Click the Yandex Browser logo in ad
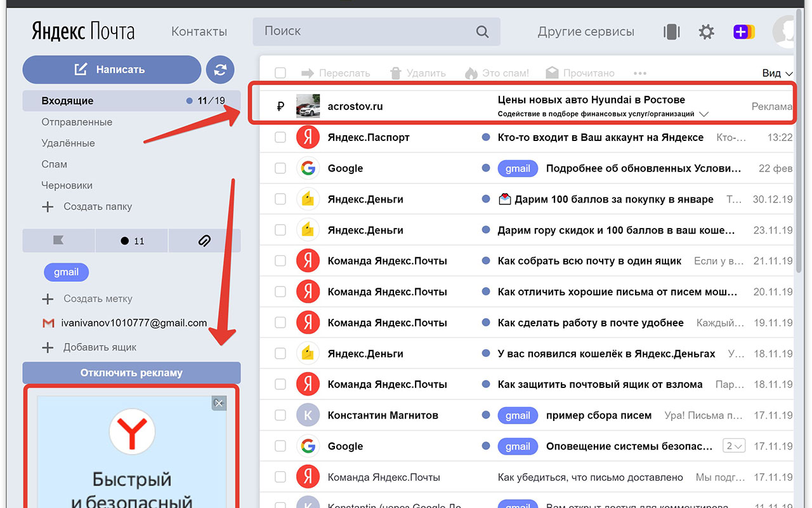Screen dimensions: 812x508 point(132,431)
